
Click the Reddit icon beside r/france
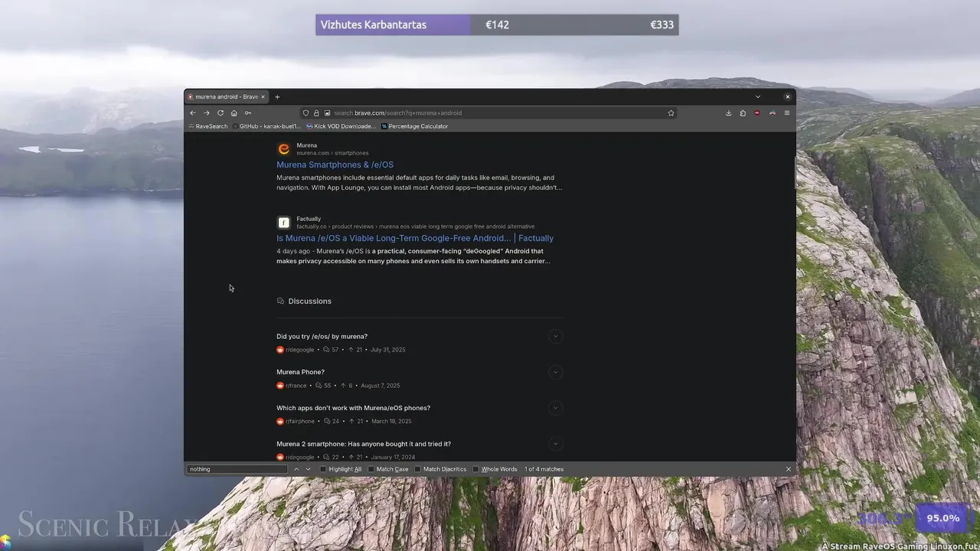(280, 386)
